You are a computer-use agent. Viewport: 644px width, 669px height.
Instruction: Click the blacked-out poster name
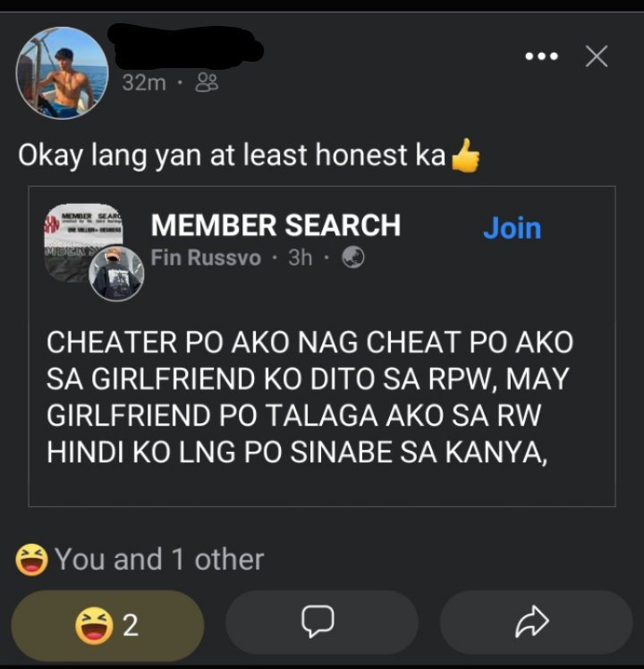click(185, 47)
